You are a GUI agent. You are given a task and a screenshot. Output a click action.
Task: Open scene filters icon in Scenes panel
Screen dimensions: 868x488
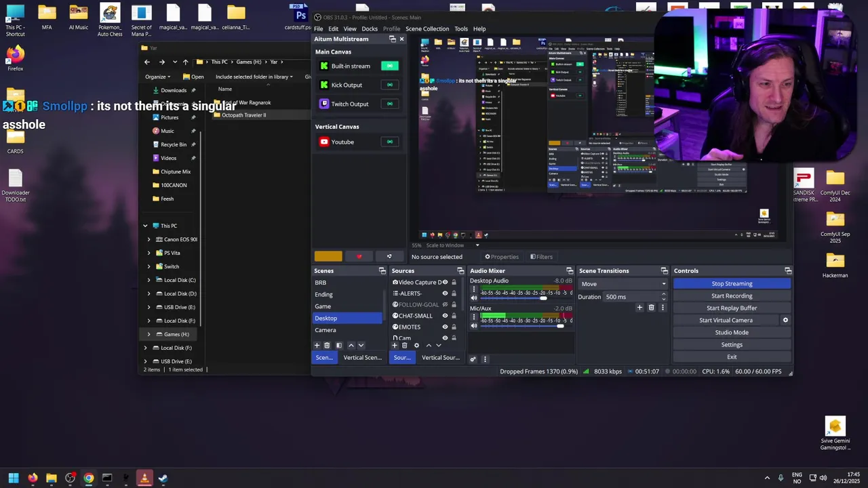click(x=339, y=345)
